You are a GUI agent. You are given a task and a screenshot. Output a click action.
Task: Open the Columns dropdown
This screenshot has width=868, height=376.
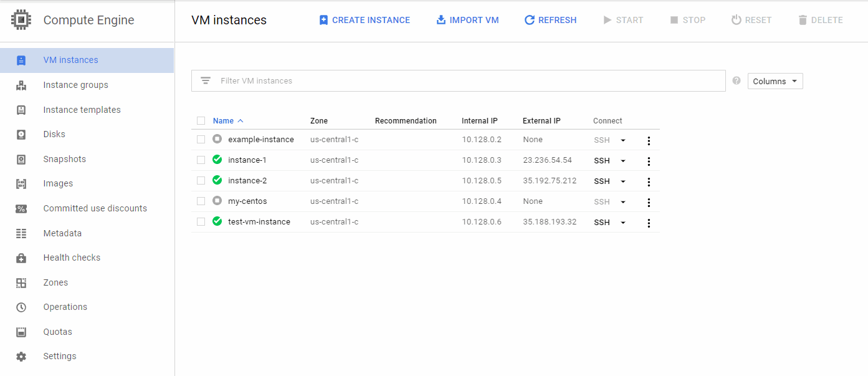pos(775,80)
